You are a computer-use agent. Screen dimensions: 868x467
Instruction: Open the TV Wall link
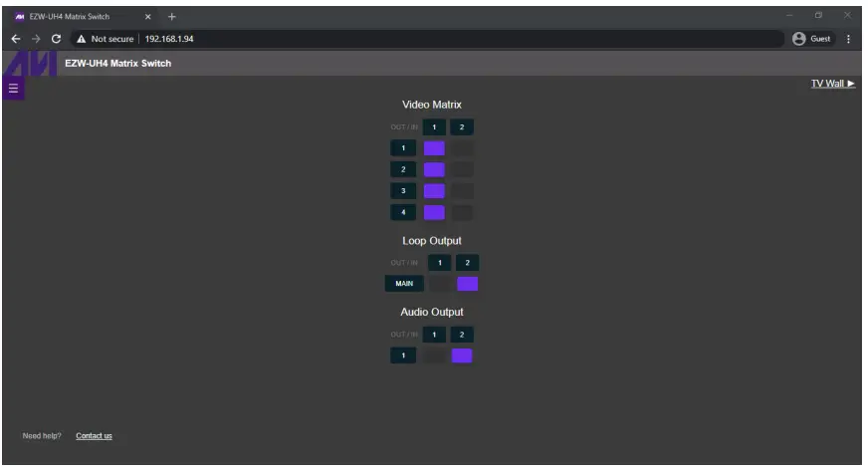point(832,84)
